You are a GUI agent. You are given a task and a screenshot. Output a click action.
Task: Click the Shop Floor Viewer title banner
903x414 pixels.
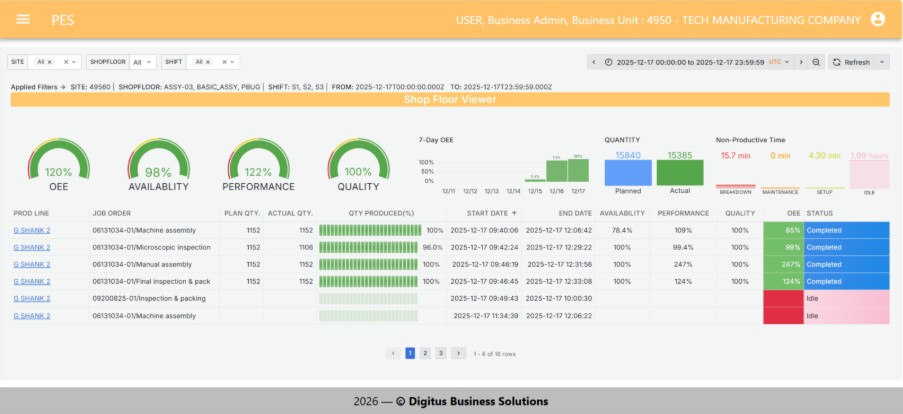(450, 100)
